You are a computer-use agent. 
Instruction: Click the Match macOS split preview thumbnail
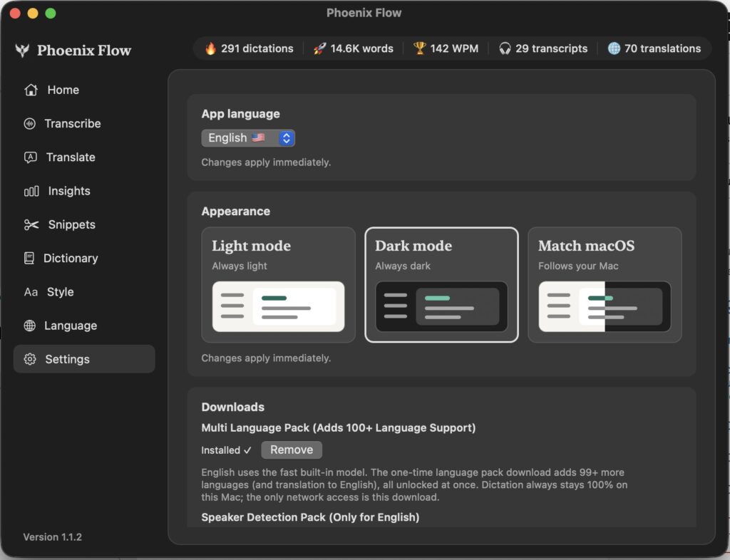coord(605,306)
